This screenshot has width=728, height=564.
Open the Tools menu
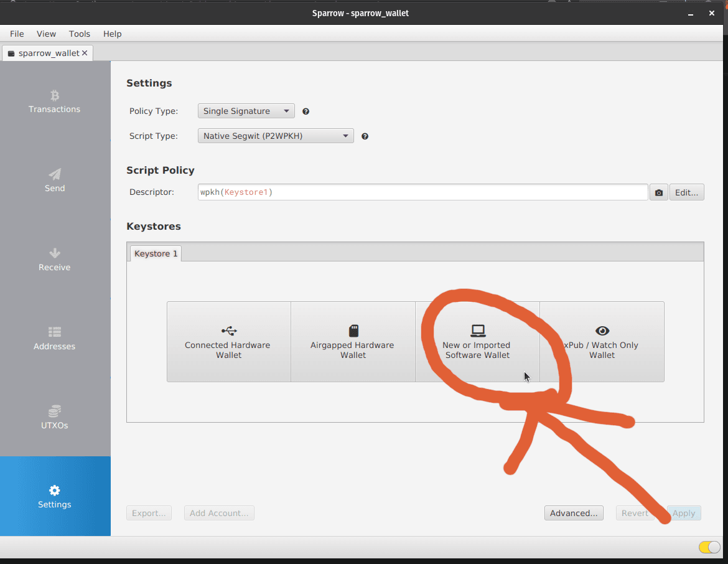pyautogui.click(x=80, y=34)
